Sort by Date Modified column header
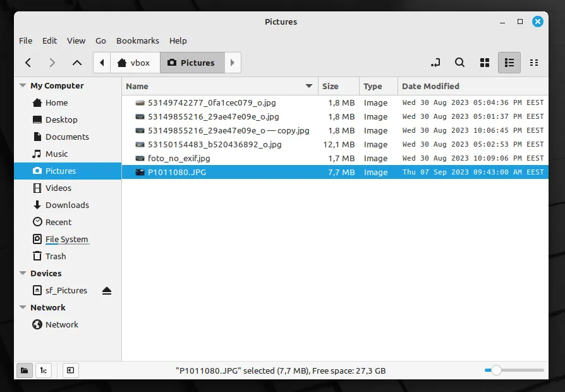Screen dimensions: 565x392 coord(473,86)
